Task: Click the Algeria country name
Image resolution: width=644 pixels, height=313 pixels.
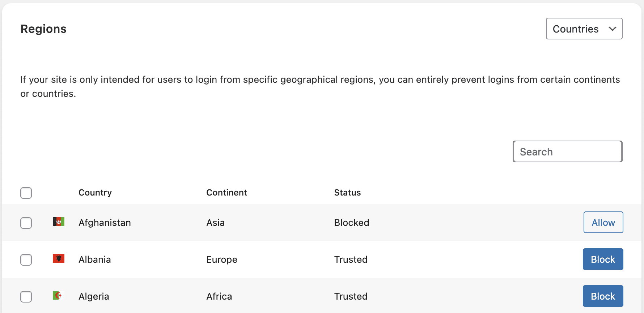Action: tap(94, 296)
